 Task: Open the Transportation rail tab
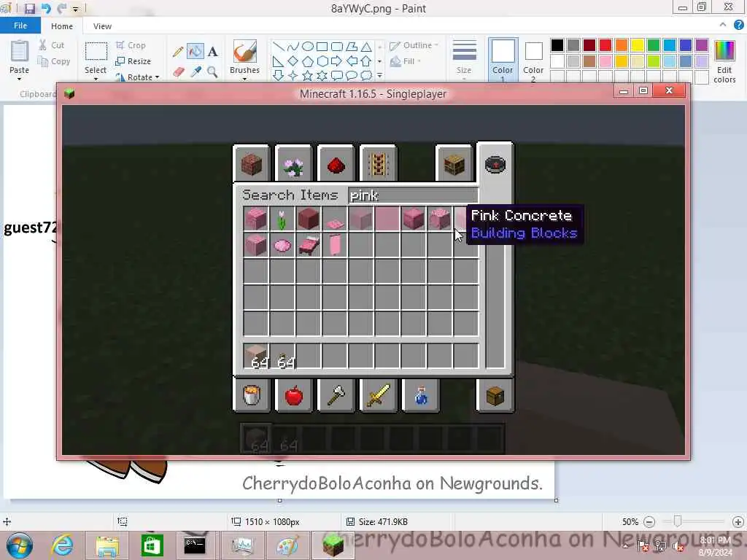tap(378, 164)
